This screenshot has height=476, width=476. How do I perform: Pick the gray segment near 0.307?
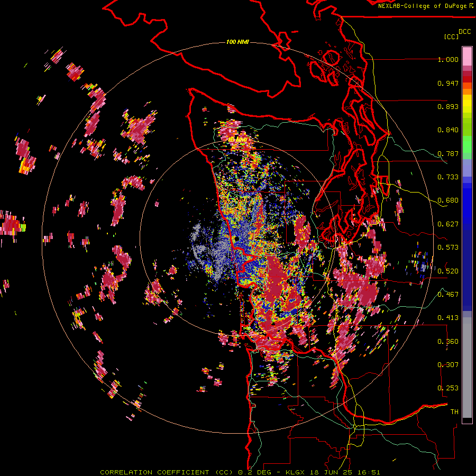tap(467, 368)
